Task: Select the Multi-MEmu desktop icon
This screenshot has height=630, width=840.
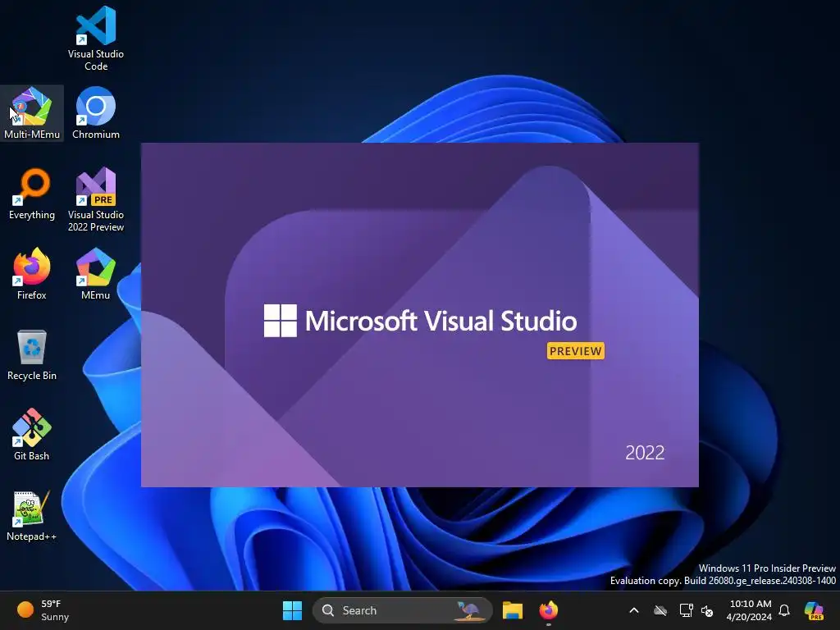Action: (x=32, y=113)
